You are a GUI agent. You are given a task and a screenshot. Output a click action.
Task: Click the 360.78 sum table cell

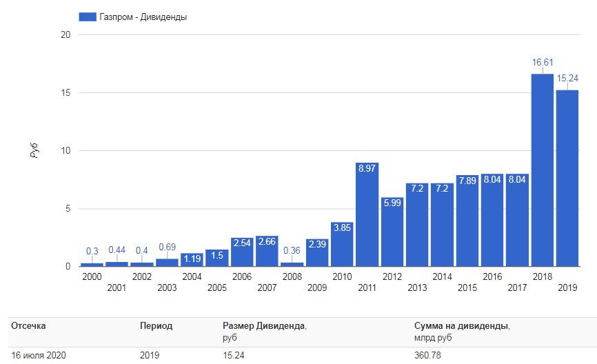click(x=427, y=355)
